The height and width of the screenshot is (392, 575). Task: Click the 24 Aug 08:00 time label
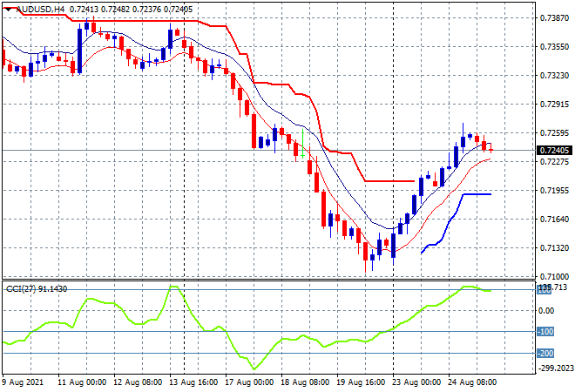[x=472, y=382]
